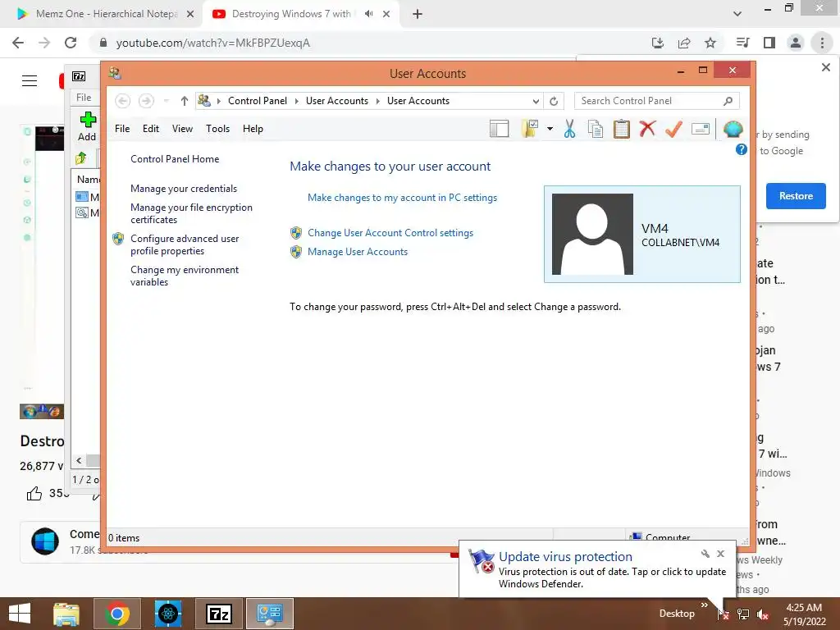The height and width of the screenshot is (630, 840).
Task: Open Manage User Accounts
Action: tap(358, 252)
